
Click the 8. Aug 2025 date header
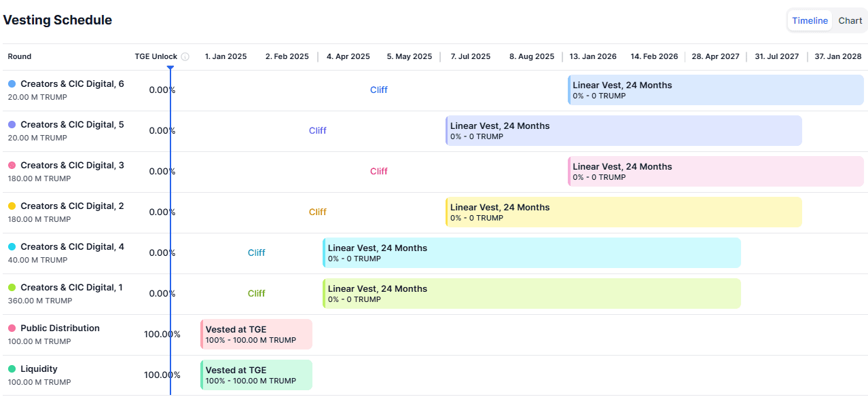click(532, 57)
